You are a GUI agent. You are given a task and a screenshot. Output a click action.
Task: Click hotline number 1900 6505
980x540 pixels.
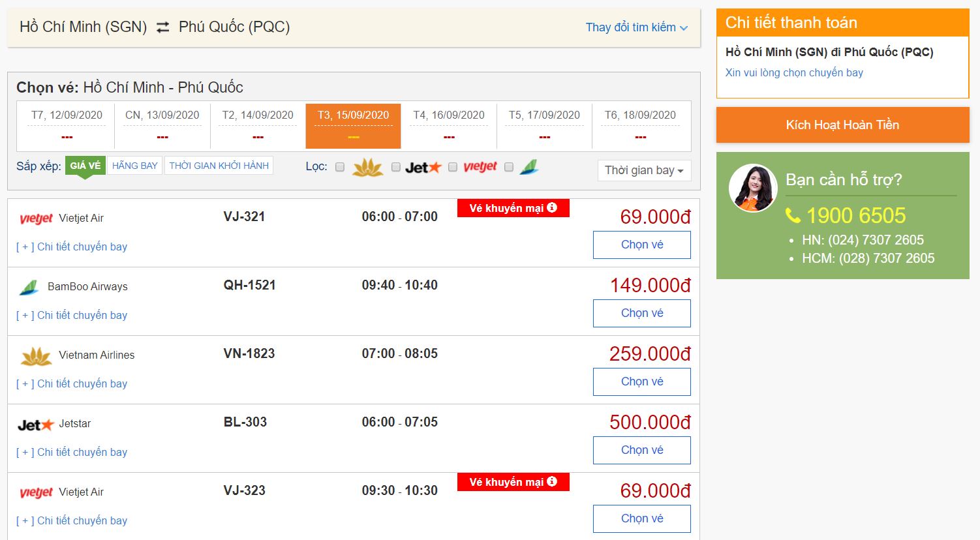[x=856, y=215]
